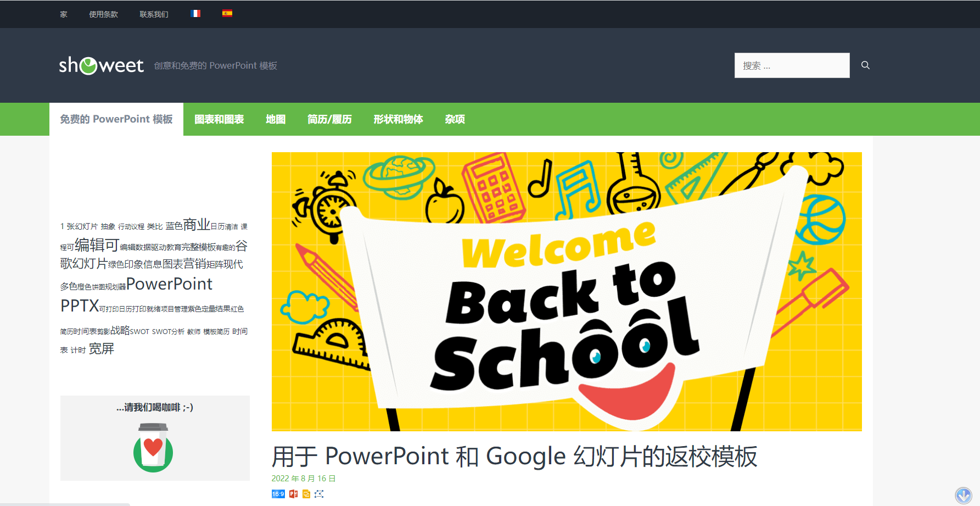Select the 抽象 tag in tag cloud
Image resolution: width=980 pixels, height=506 pixels.
tap(108, 226)
